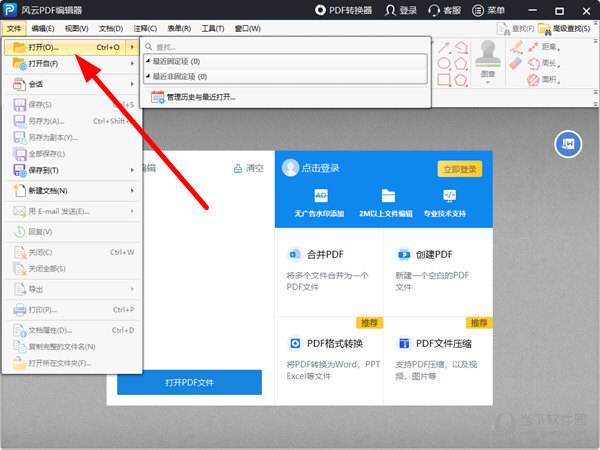
Task: Expand the 新建文档(N) submenu arrow
Action: click(x=132, y=191)
